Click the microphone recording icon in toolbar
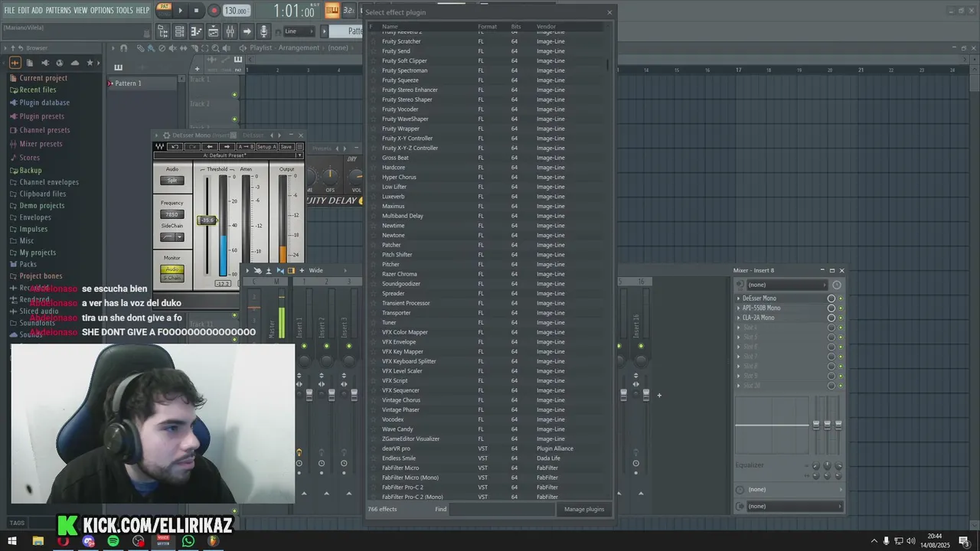Screen dimensions: 980x551 263,31
